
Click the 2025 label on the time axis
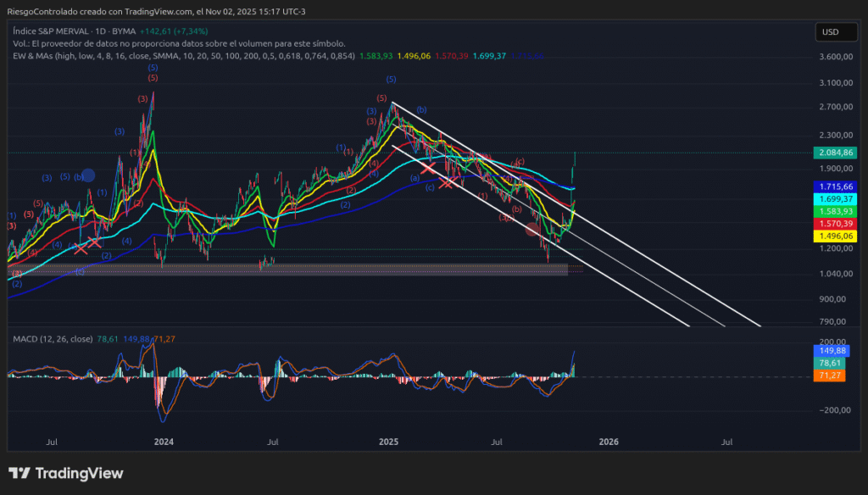389,442
